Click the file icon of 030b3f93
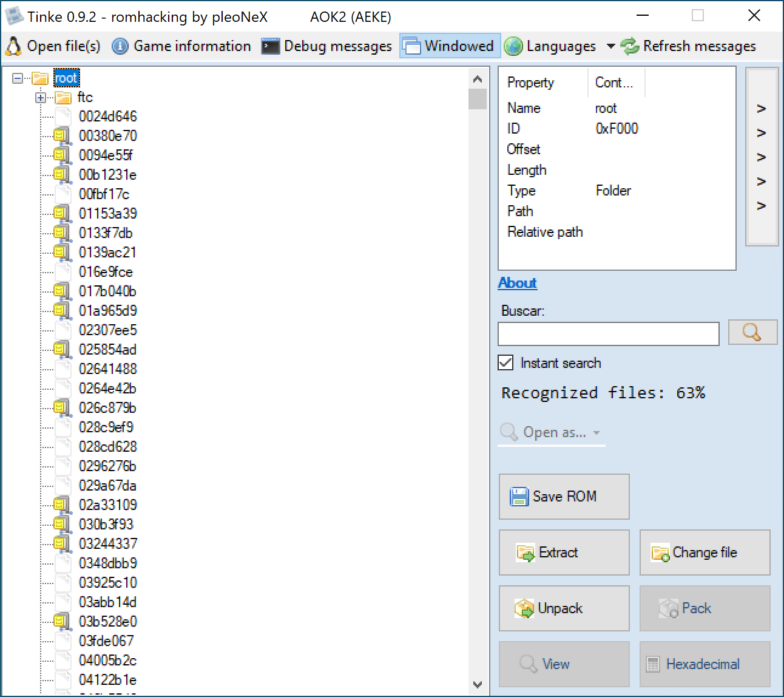Screen dimensions: 784x697 pyautogui.click(x=62, y=525)
